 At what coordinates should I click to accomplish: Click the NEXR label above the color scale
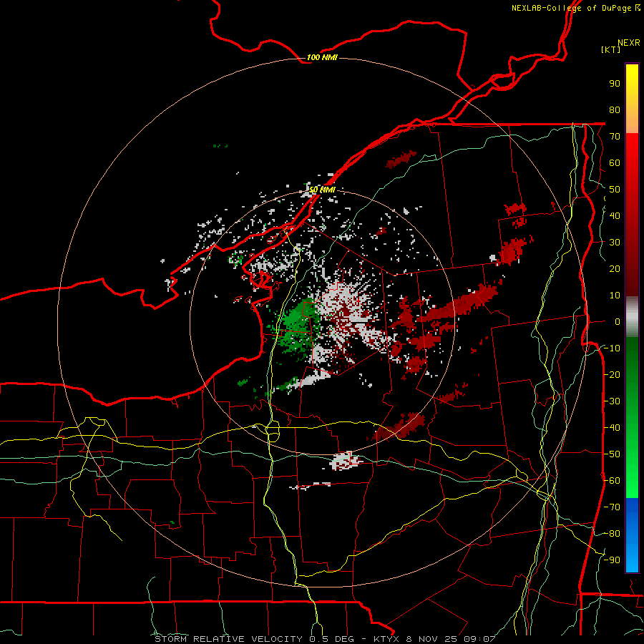(629, 43)
